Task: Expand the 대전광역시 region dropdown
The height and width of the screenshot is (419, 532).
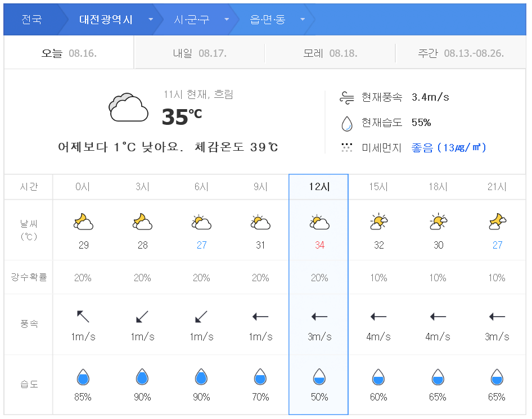Action: tap(151, 19)
